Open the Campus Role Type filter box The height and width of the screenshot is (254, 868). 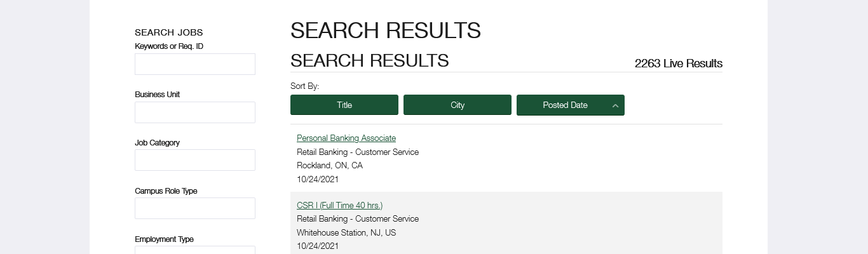click(x=195, y=208)
